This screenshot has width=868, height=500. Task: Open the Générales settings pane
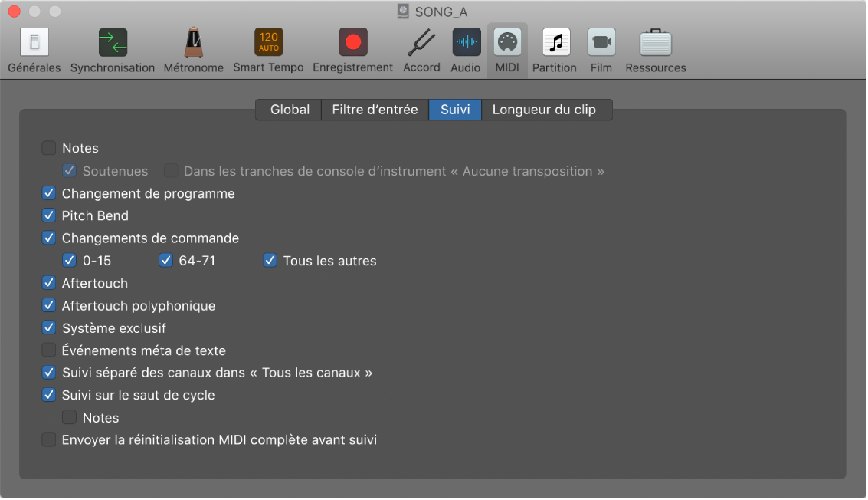click(34, 51)
